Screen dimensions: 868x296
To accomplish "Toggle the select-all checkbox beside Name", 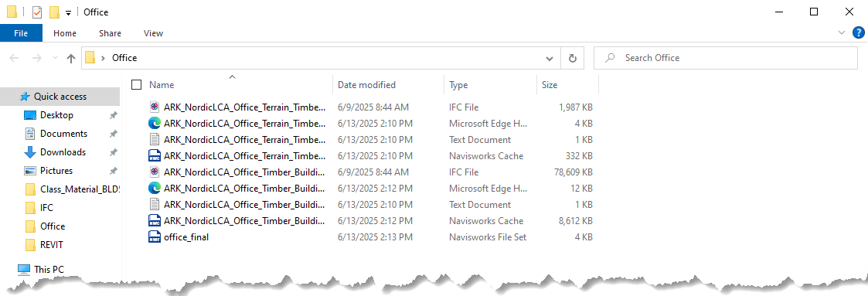I will [137, 85].
